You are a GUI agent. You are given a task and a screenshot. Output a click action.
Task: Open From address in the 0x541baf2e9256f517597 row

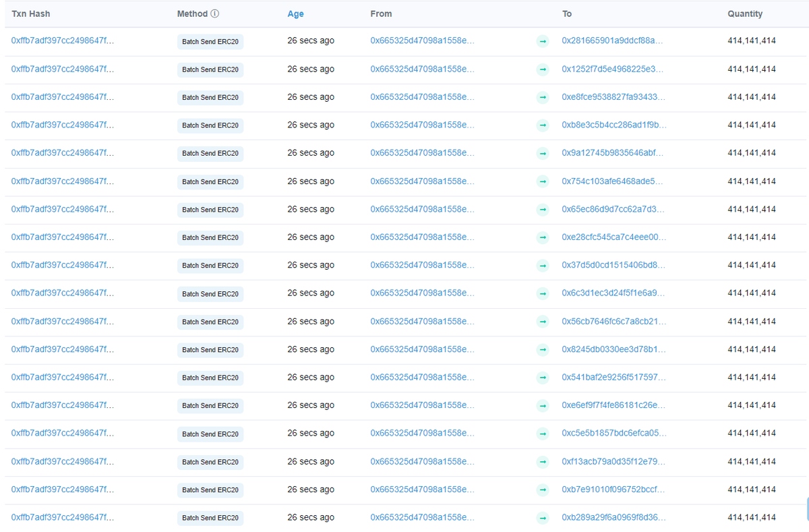coord(422,377)
